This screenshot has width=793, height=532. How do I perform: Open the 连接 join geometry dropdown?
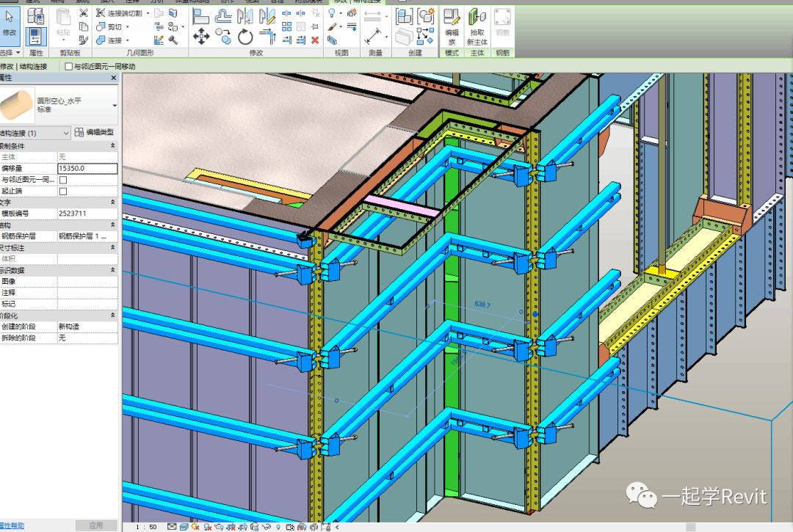[x=128, y=40]
